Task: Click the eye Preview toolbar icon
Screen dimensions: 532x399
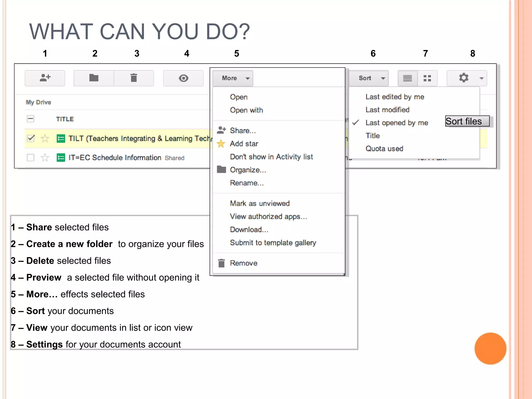Action: click(183, 78)
